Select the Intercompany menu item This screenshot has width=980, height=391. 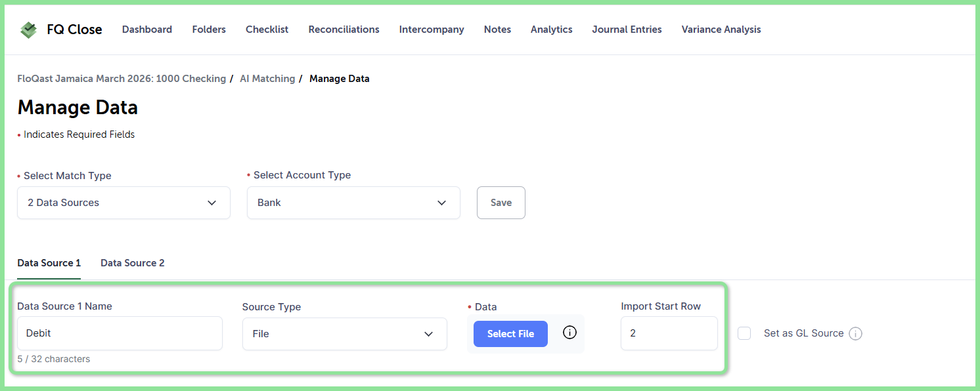(x=432, y=30)
